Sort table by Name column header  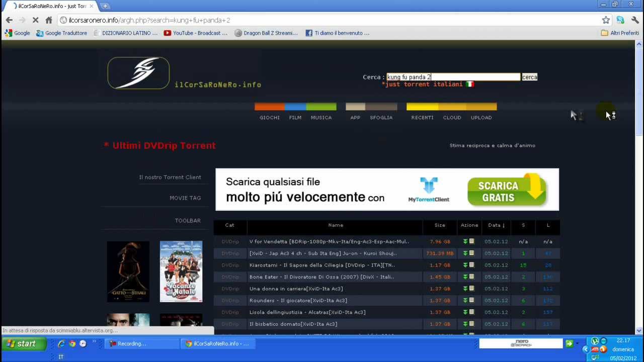tap(336, 225)
